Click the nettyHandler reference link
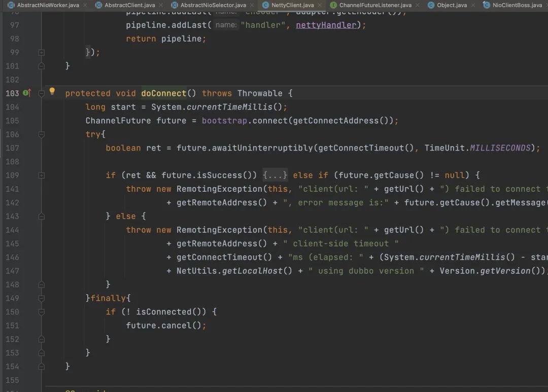The height and width of the screenshot is (392, 548). tap(326, 25)
